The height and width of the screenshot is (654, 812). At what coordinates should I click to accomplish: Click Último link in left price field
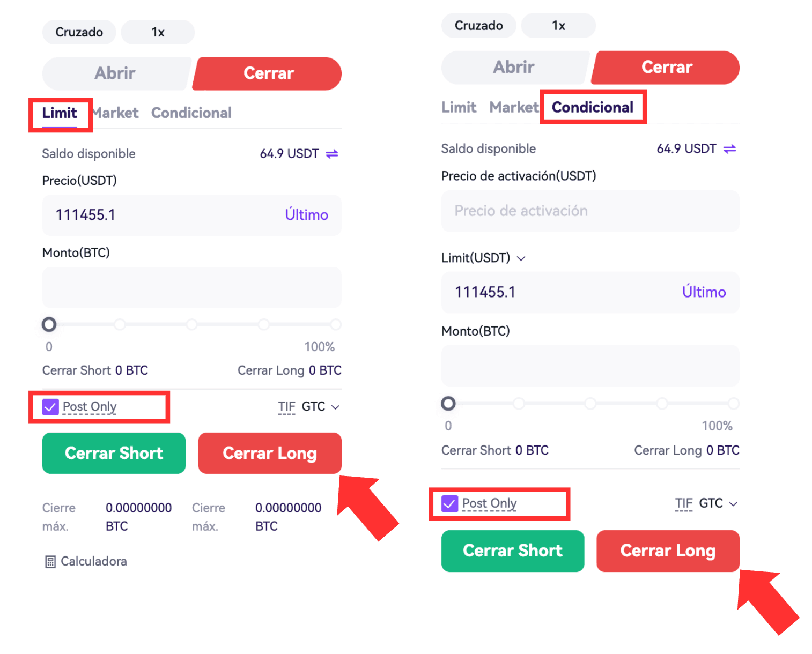pos(306,215)
